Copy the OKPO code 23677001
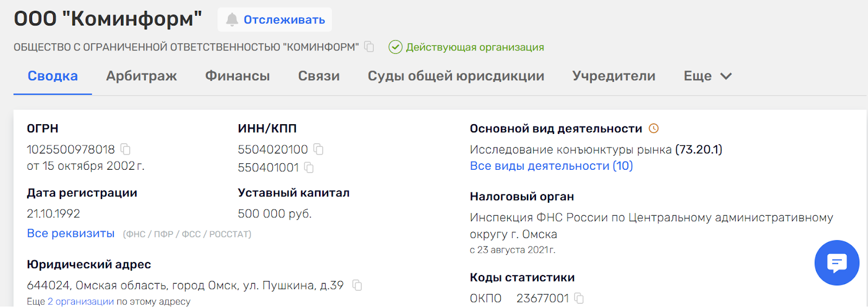The height and width of the screenshot is (307, 868). click(x=579, y=298)
